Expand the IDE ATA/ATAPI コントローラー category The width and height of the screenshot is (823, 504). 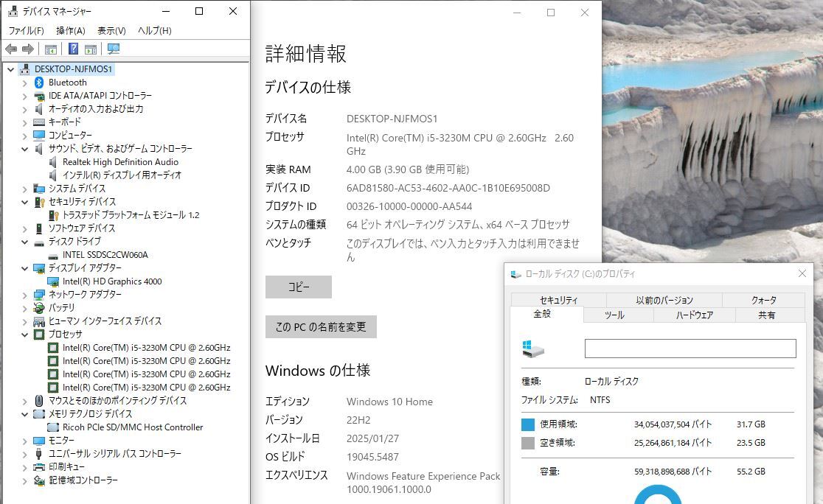coord(24,96)
